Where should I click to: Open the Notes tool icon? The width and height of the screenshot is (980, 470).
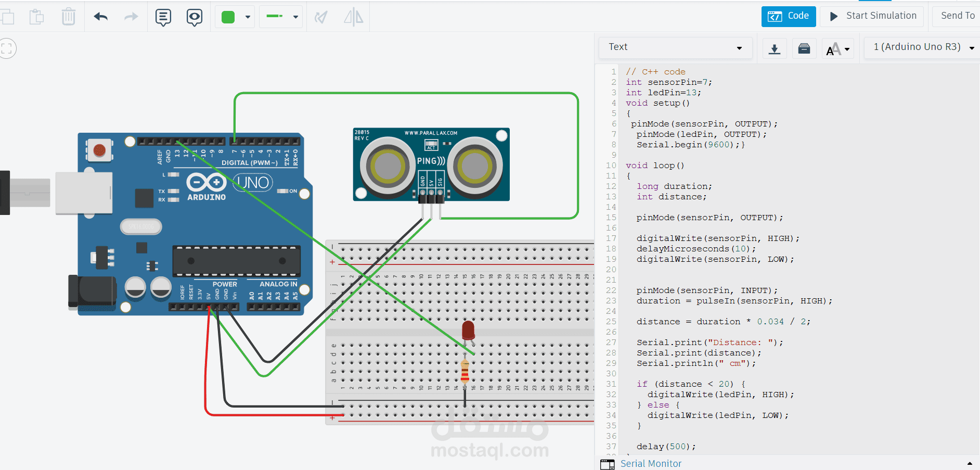[163, 17]
